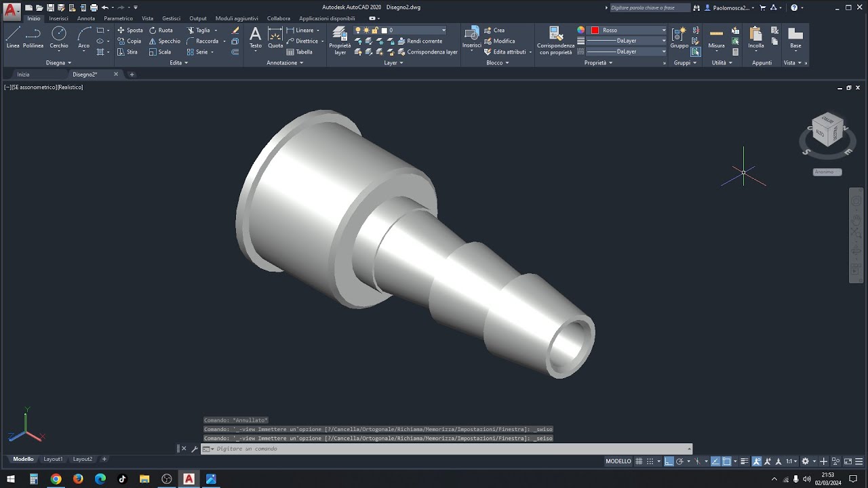Click the ViewCube in the viewport
Viewport: 868px width, 488px height.
pos(827,129)
